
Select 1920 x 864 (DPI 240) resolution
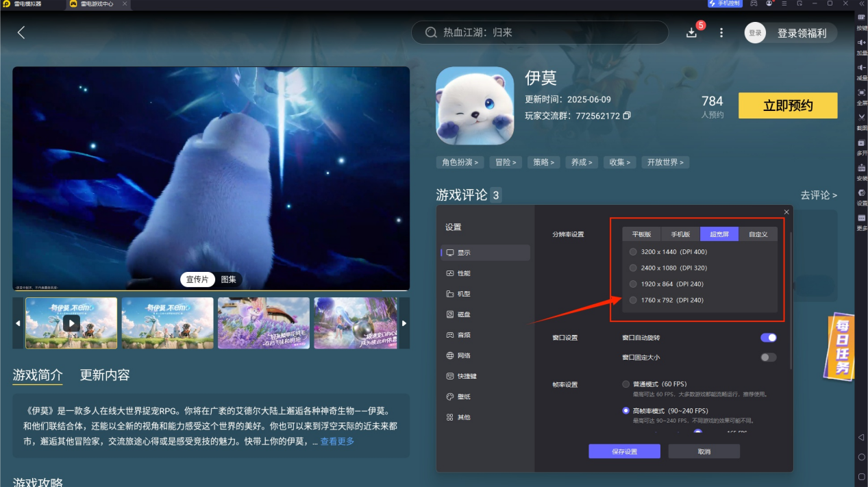click(x=633, y=284)
